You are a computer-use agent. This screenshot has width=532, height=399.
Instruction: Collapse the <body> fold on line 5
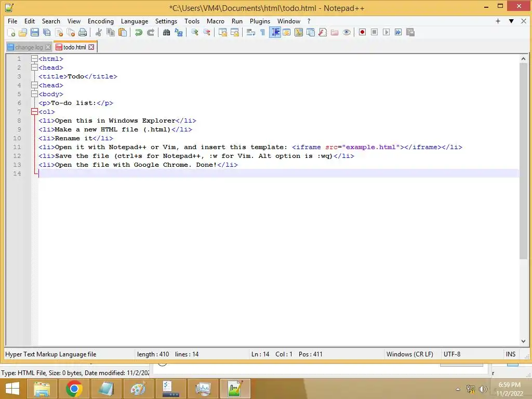coord(34,94)
